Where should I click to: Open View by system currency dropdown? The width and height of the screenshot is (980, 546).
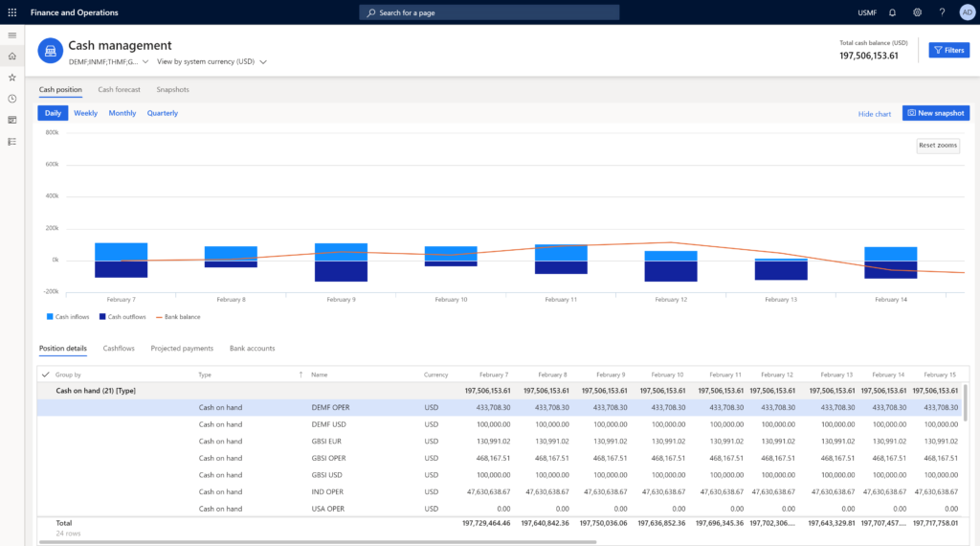pos(211,61)
